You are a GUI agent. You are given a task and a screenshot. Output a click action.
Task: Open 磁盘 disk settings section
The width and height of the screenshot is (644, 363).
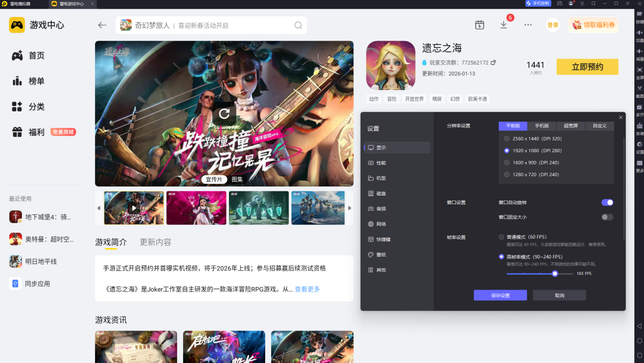(x=397, y=193)
